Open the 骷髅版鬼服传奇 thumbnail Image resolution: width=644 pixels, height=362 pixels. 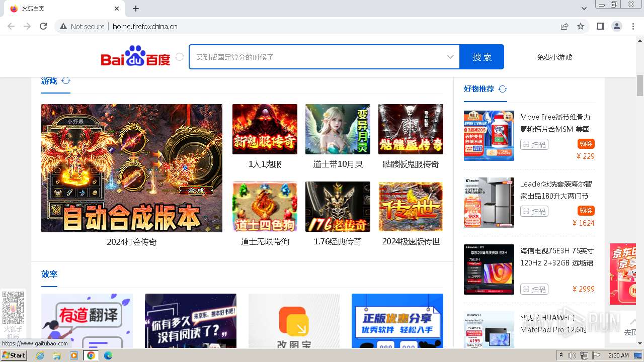coord(411,129)
